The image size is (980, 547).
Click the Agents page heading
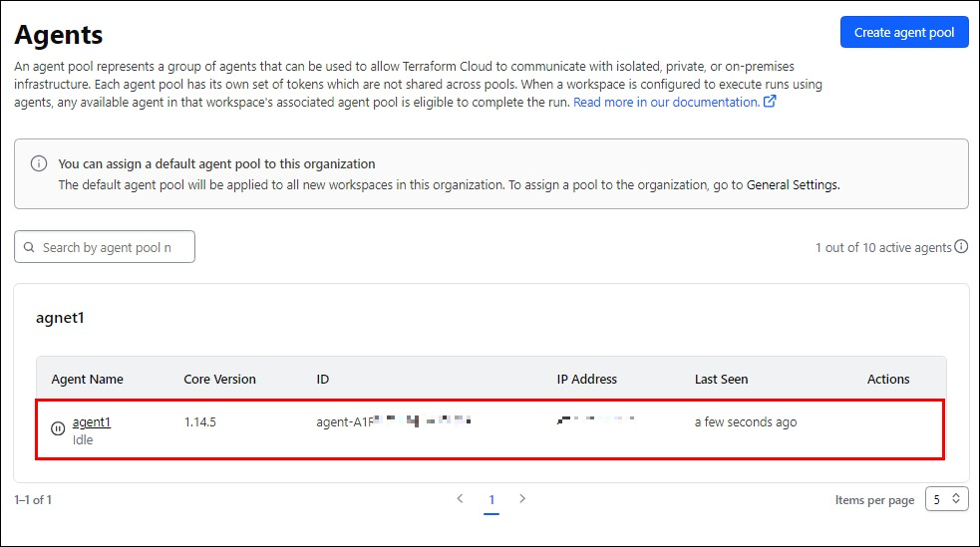pyautogui.click(x=59, y=35)
